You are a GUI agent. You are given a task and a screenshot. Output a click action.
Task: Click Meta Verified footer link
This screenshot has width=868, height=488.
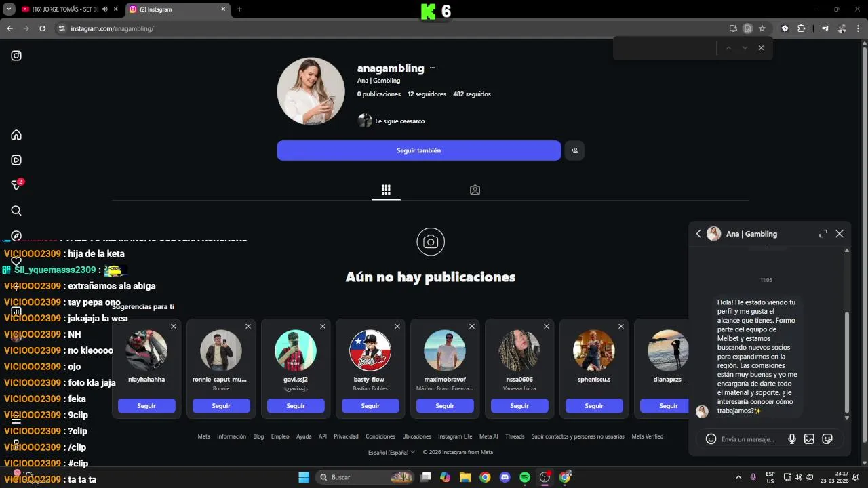click(647, 436)
